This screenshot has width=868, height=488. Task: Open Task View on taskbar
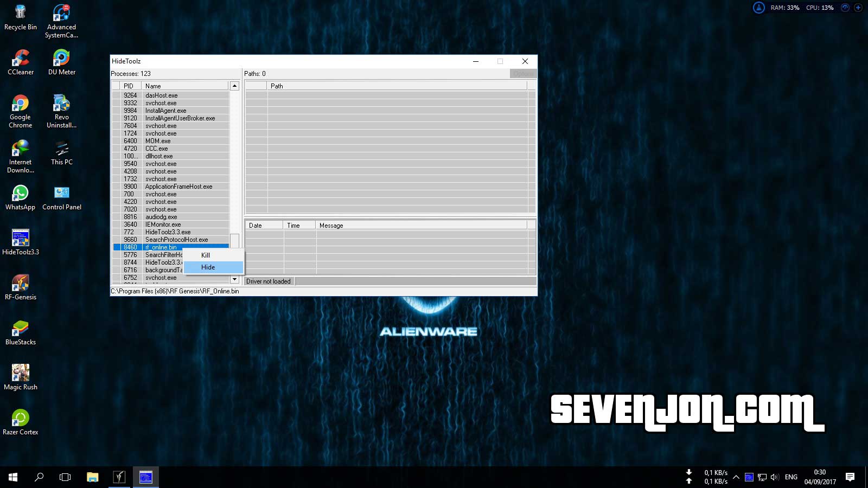[x=65, y=477]
